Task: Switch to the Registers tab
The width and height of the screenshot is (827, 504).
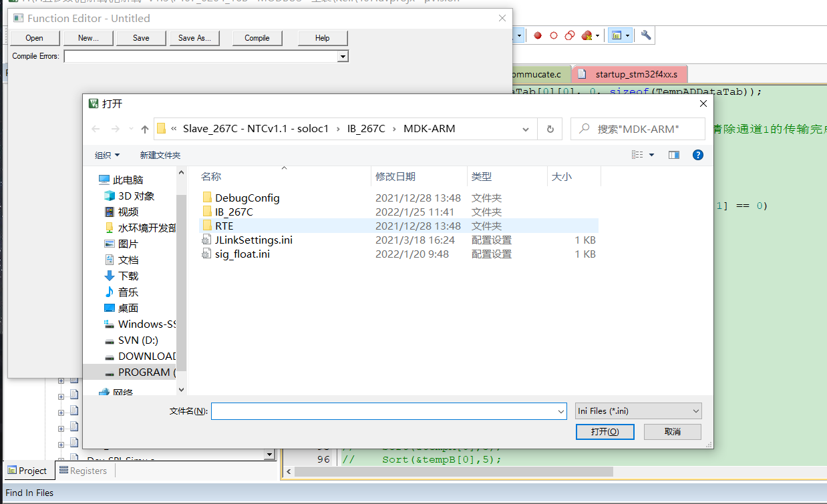Action: tap(84, 471)
